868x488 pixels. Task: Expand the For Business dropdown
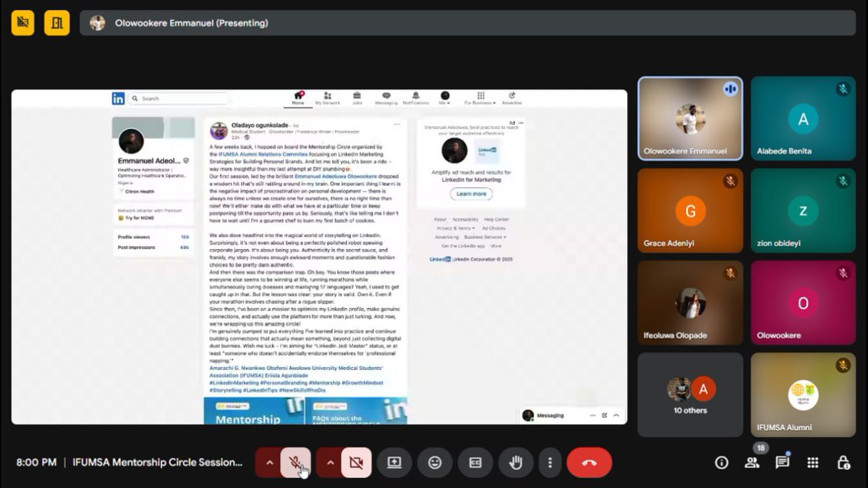pyautogui.click(x=480, y=98)
